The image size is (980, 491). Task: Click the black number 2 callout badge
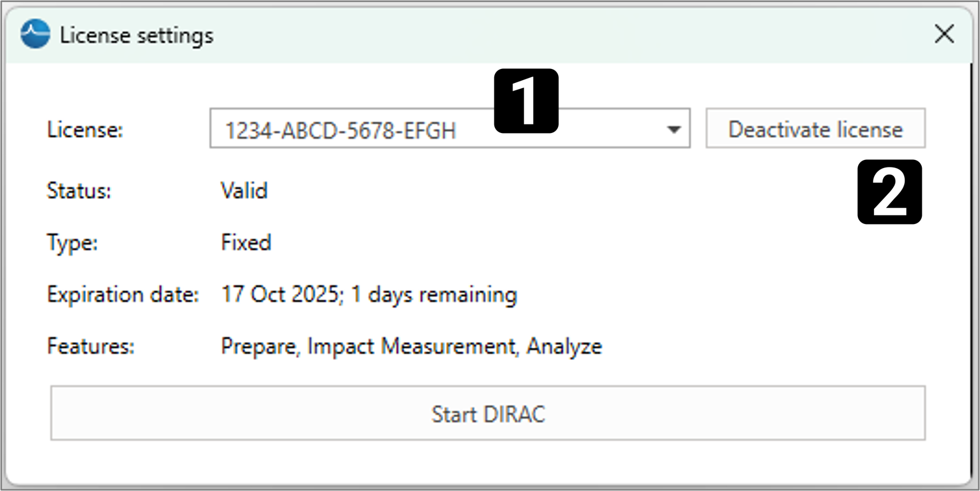(890, 192)
